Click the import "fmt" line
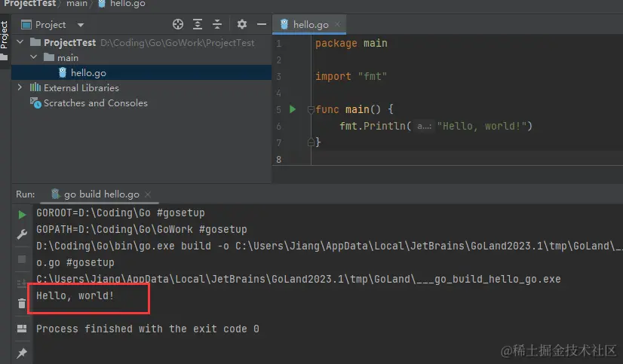This screenshot has width=623, height=364. pos(351,76)
